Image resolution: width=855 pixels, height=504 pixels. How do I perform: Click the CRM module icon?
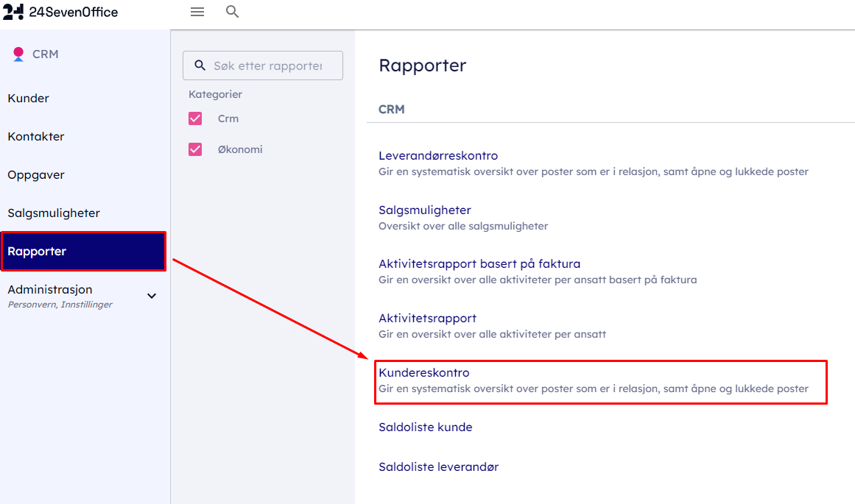pos(19,54)
